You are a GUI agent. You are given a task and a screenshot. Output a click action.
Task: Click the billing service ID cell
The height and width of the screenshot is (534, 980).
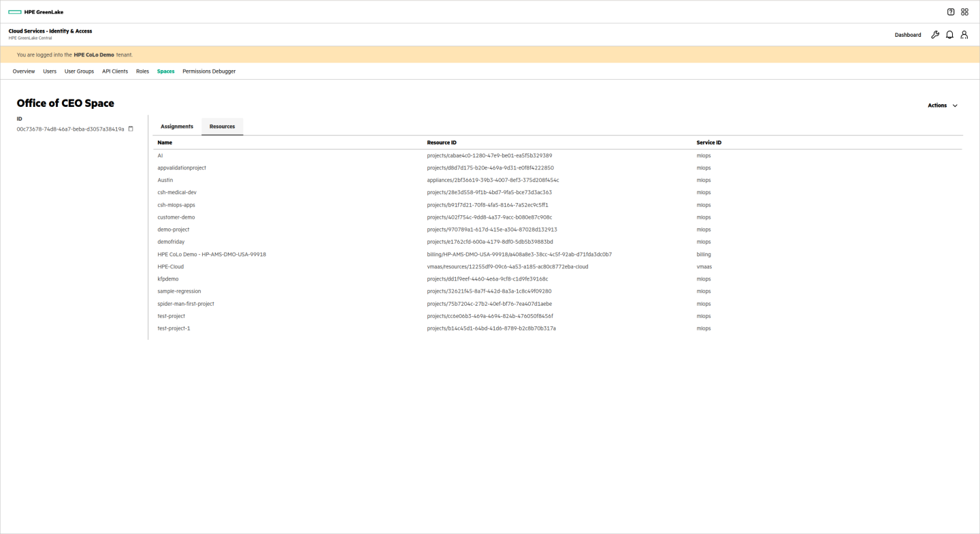pos(704,255)
